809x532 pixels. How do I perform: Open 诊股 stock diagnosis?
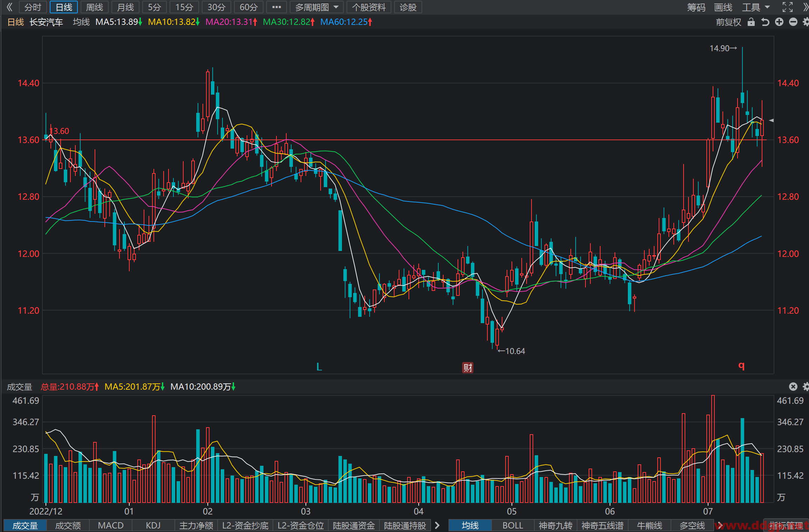408,7
